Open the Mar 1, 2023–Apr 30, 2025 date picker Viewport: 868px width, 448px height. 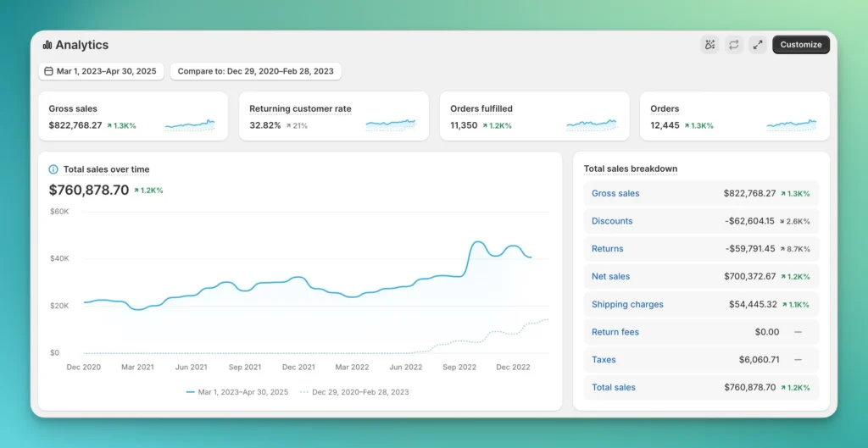[101, 71]
